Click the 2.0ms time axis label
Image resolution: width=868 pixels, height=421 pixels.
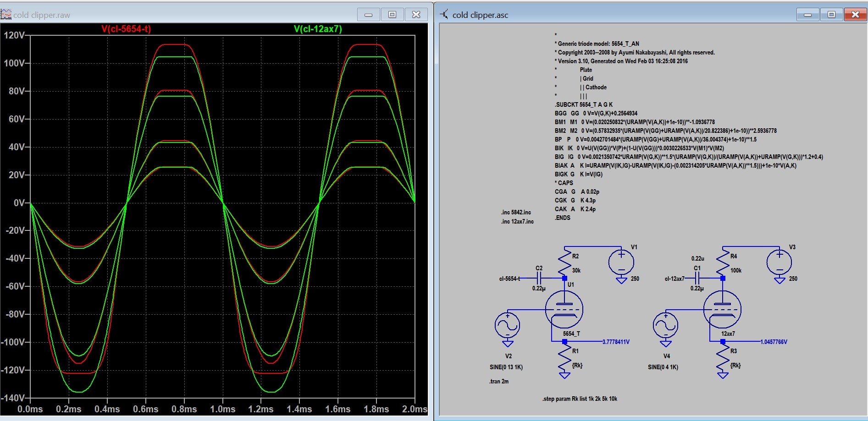(415, 409)
